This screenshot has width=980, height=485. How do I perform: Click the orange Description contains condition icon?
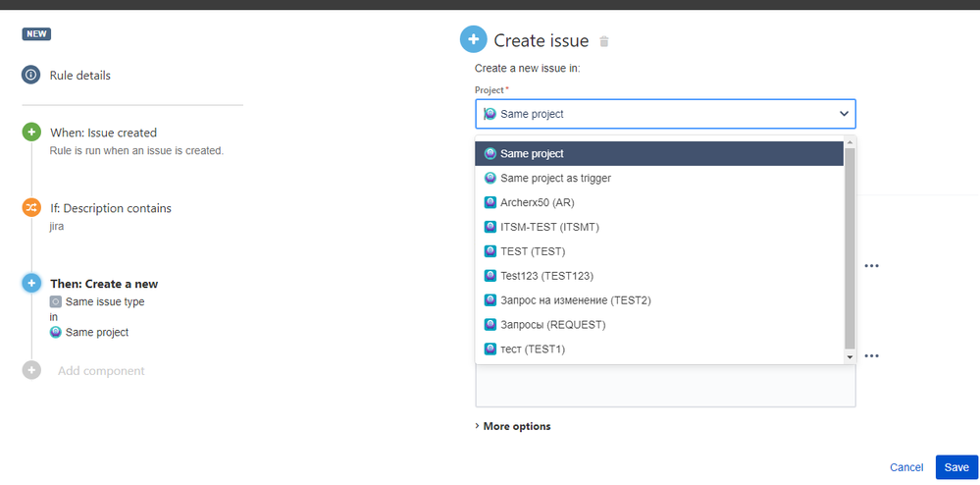click(31, 208)
